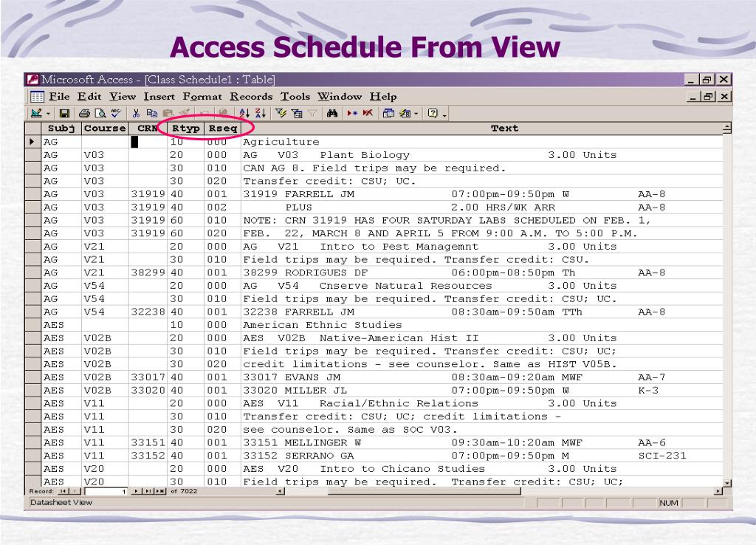Click the '38299 RODRIGUES DF' text cell
756x545 pixels.
click(x=482, y=272)
